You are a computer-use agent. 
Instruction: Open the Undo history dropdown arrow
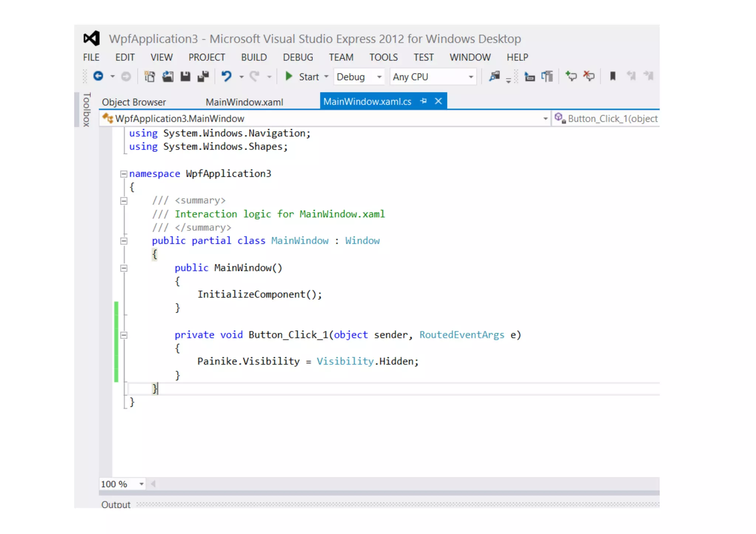click(241, 77)
